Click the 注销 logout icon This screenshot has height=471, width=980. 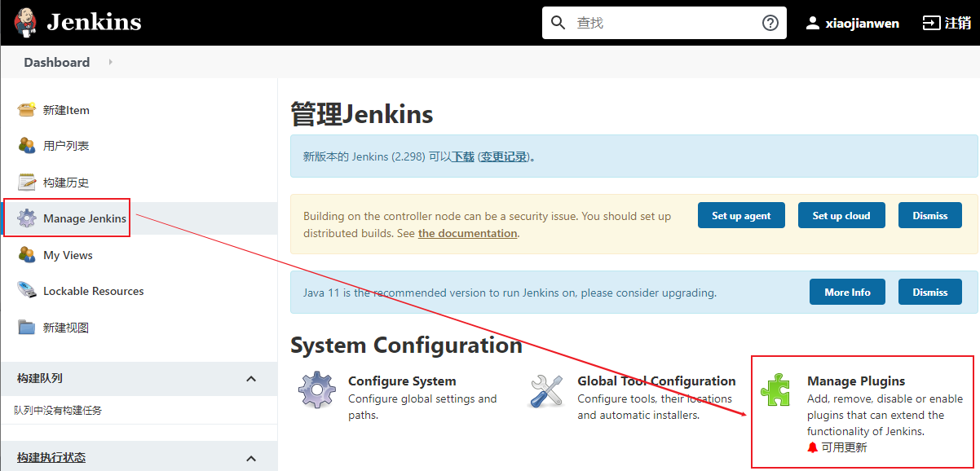pos(931,23)
